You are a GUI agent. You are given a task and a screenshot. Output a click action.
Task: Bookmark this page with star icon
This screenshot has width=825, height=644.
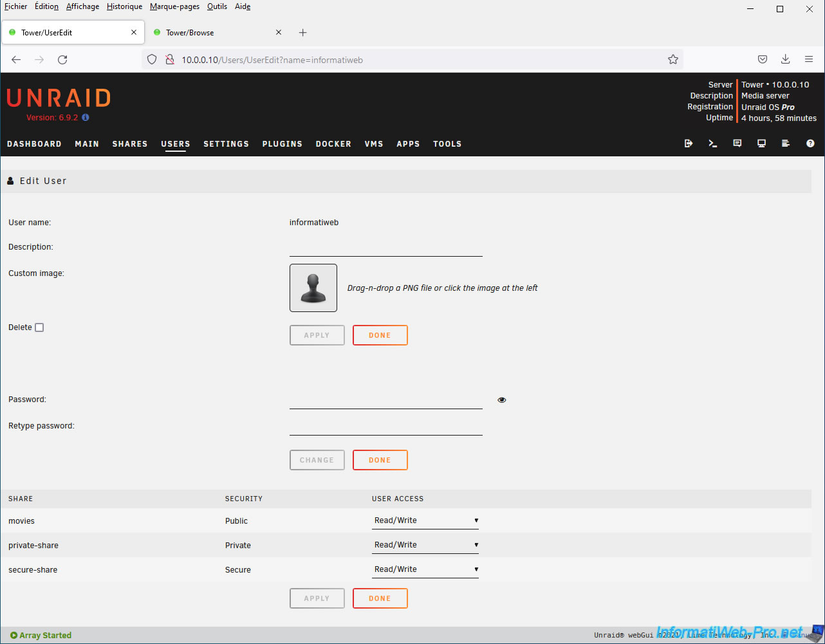pyautogui.click(x=673, y=60)
